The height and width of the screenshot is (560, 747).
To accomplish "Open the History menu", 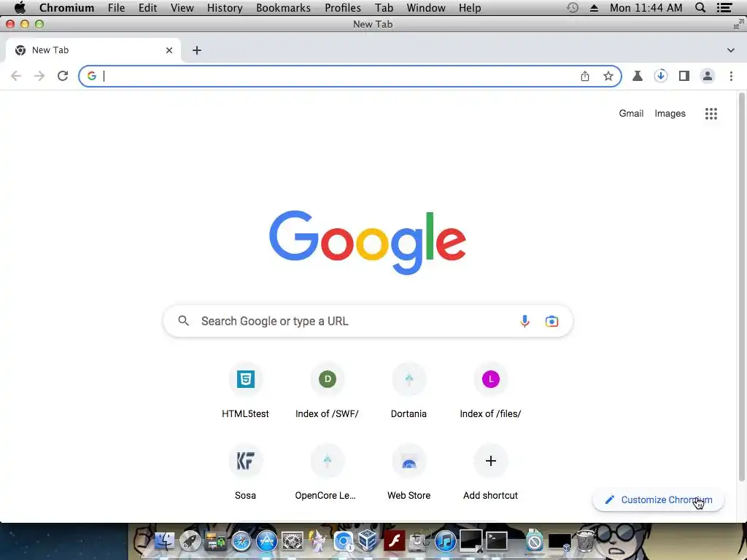I will (225, 8).
